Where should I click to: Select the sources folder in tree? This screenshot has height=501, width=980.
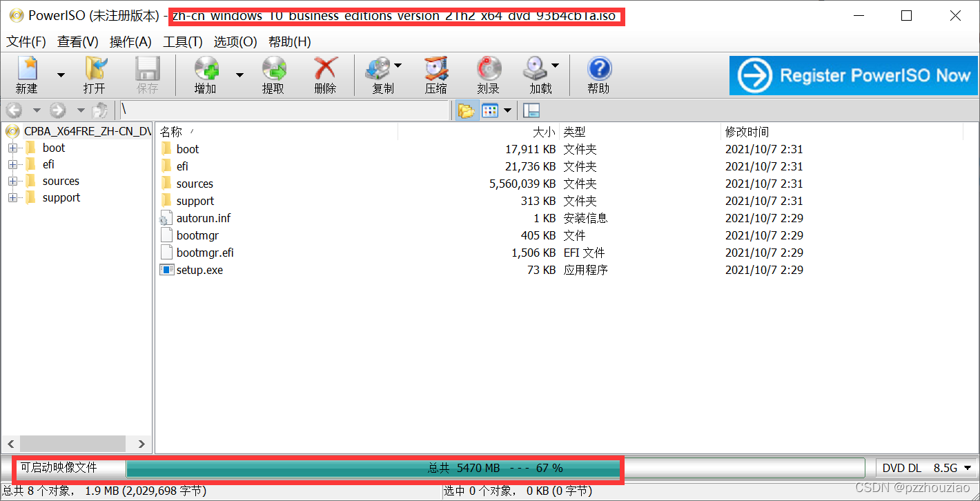coord(61,181)
